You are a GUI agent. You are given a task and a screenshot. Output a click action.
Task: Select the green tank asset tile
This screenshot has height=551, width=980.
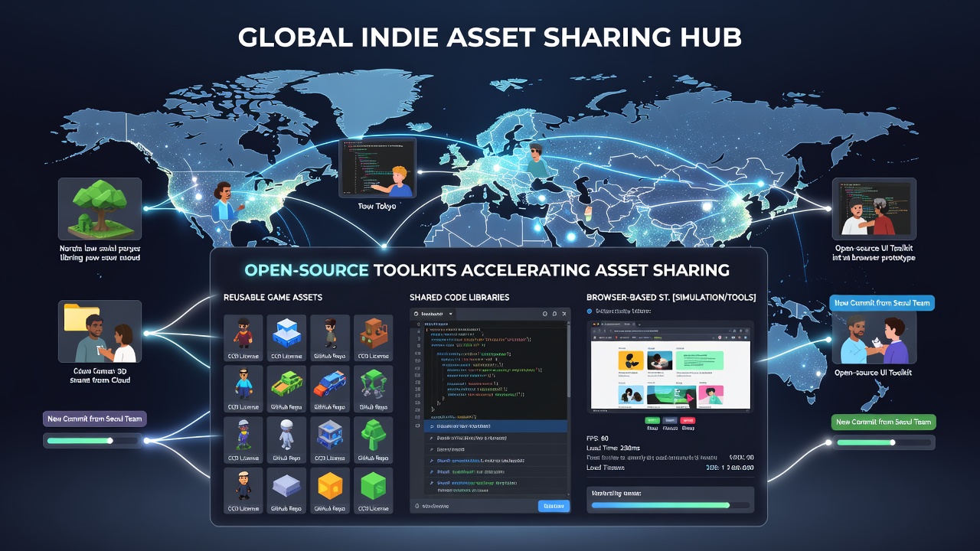pos(286,388)
